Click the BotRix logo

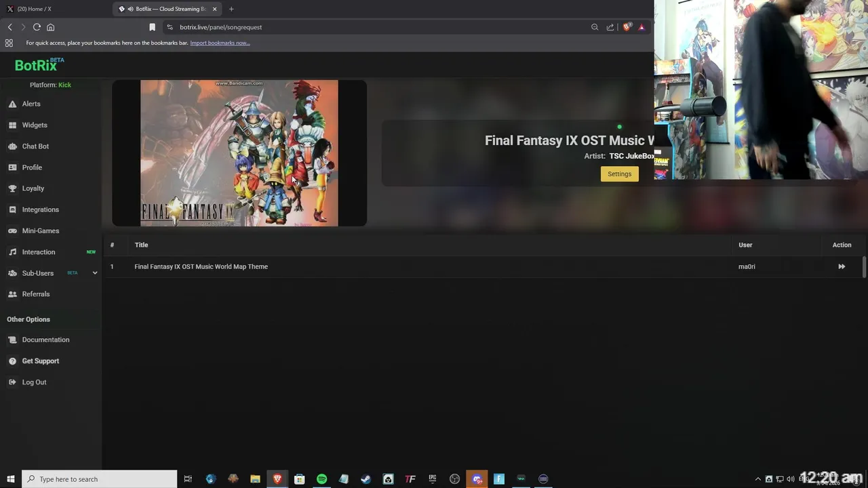pyautogui.click(x=39, y=65)
